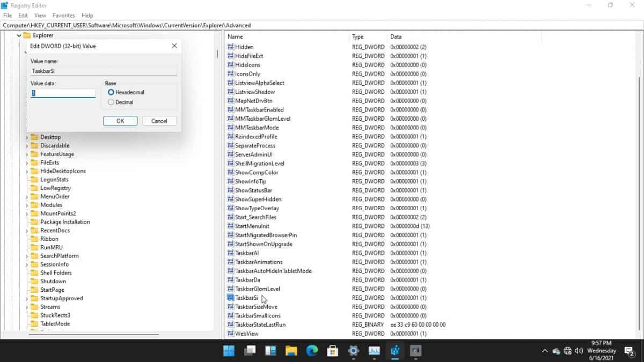Click the volume icon in system tray

pos(579,351)
